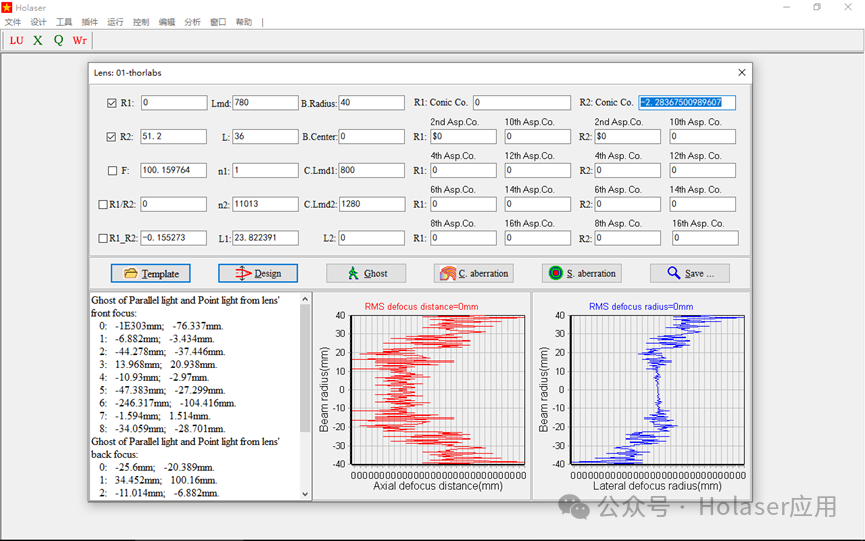Click the L field showing 36
865x541 pixels.
265,136
